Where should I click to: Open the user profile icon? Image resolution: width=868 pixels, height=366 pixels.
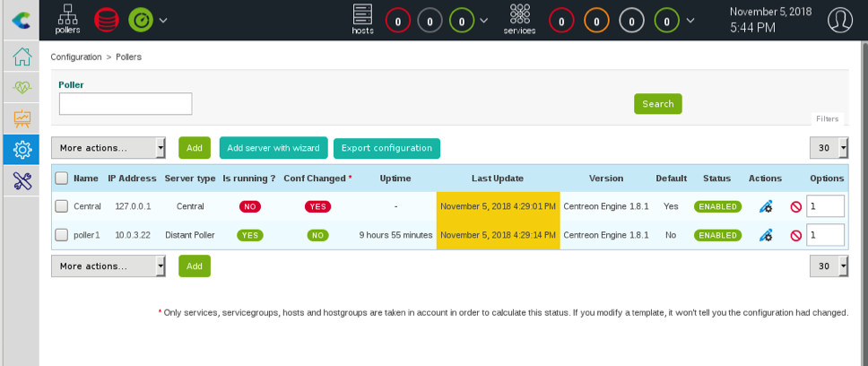point(839,19)
